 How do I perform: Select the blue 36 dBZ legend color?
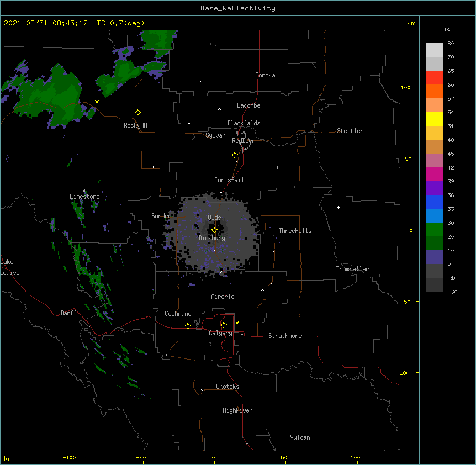(434, 202)
